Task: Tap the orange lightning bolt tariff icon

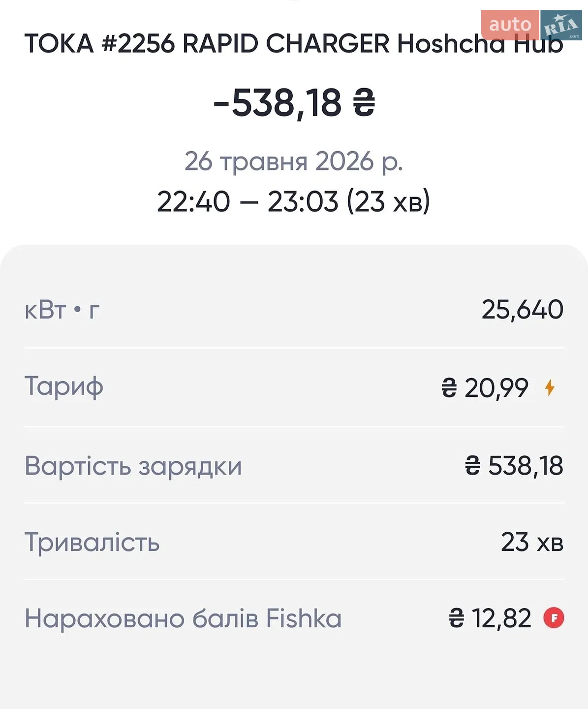Action: 550,388
